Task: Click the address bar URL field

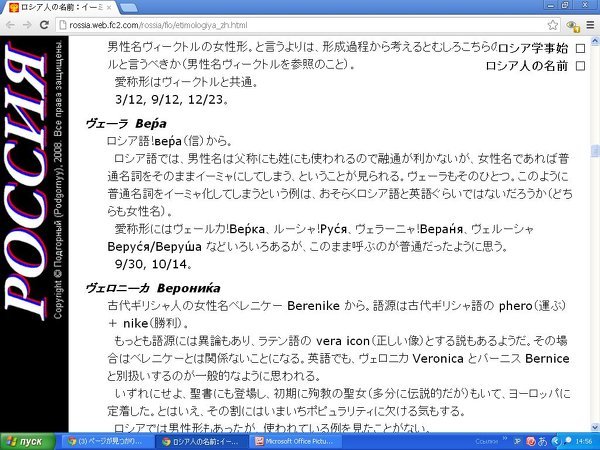Action: pos(300,23)
